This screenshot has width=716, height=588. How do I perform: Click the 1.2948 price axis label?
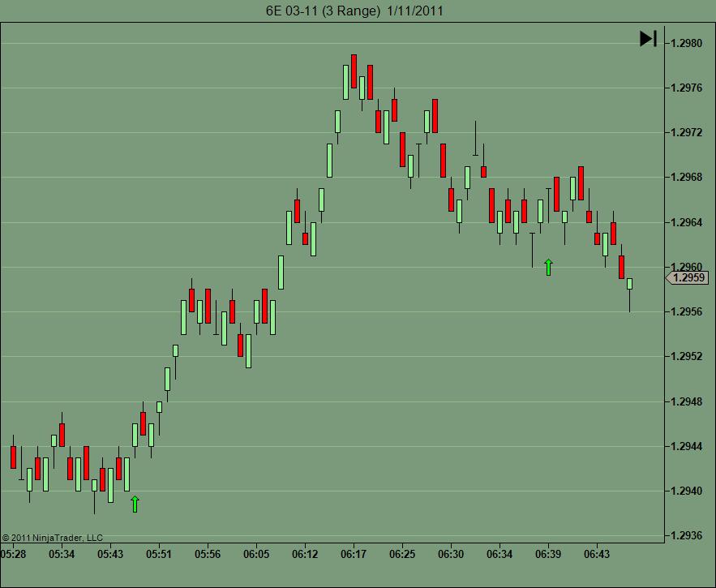point(686,401)
